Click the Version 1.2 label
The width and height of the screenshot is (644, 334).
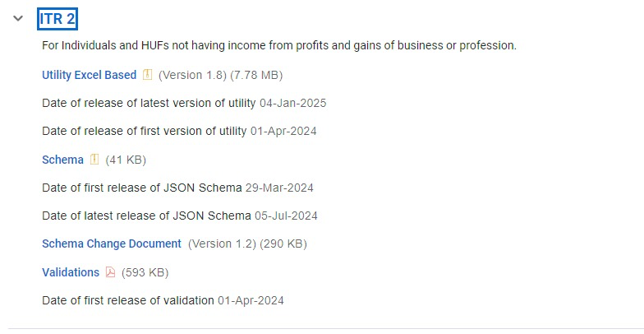pos(223,244)
